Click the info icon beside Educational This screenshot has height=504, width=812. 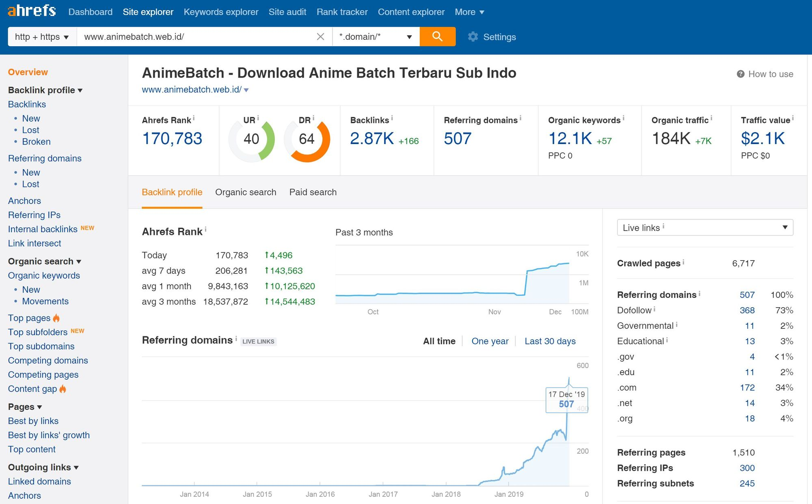[667, 340]
